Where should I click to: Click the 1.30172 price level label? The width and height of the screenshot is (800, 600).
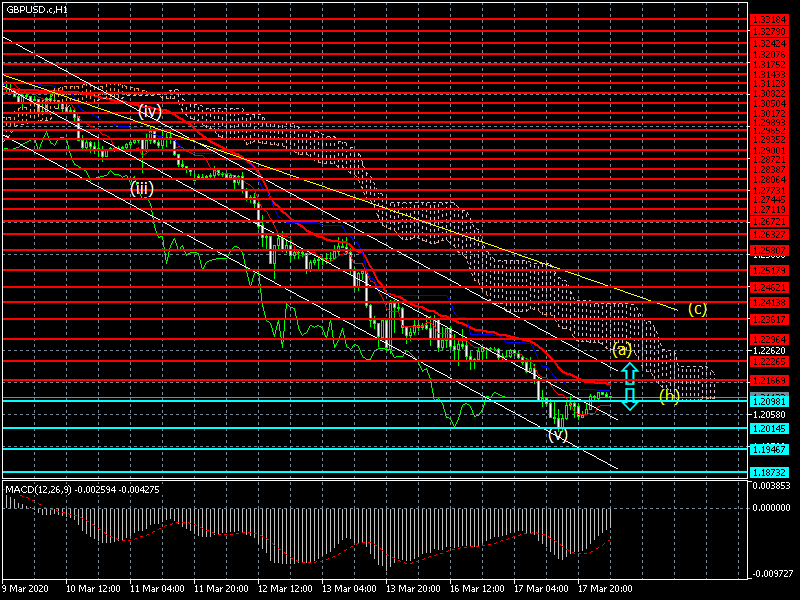coord(769,114)
